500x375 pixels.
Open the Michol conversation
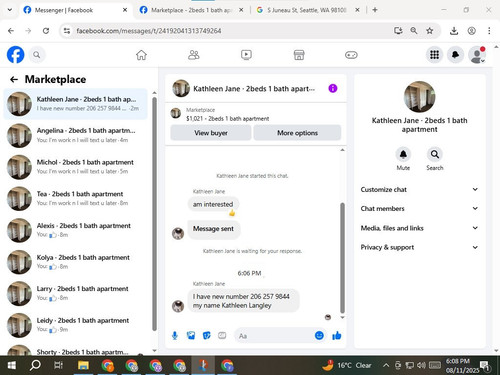click(x=75, y=167)
